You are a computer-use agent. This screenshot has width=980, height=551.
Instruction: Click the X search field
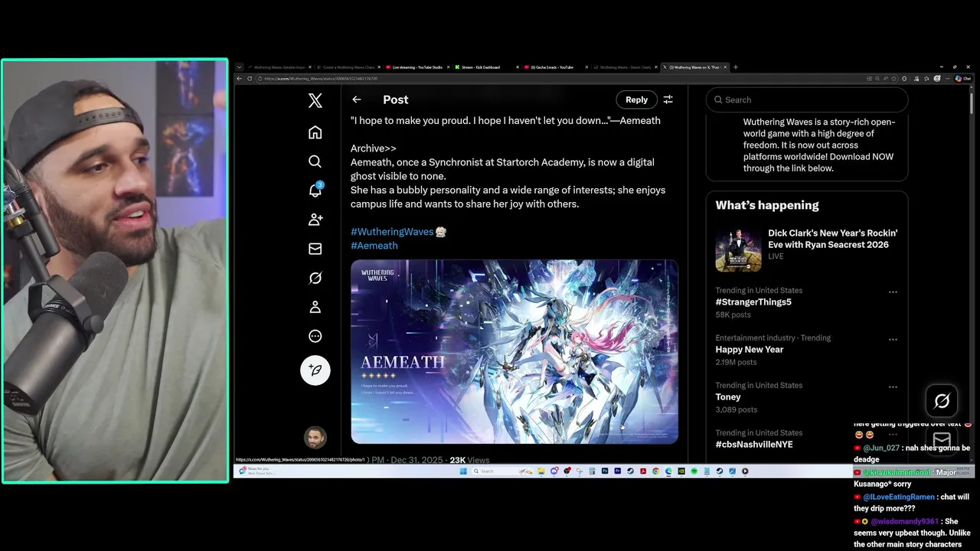(807, 99)
